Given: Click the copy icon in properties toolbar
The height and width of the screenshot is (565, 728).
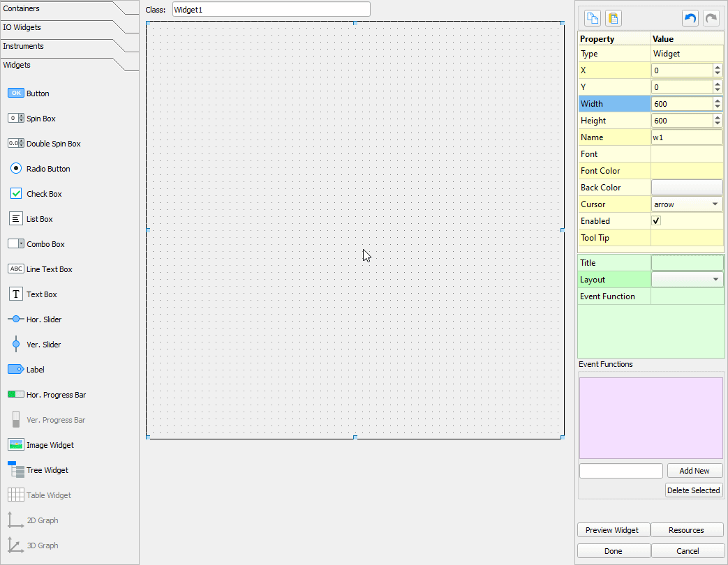Looking at the screenshot, I should click(x=593, y=18).
